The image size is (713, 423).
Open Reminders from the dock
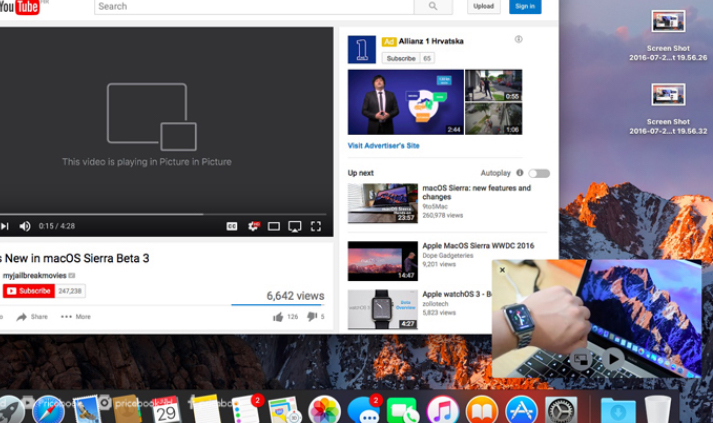246,409
